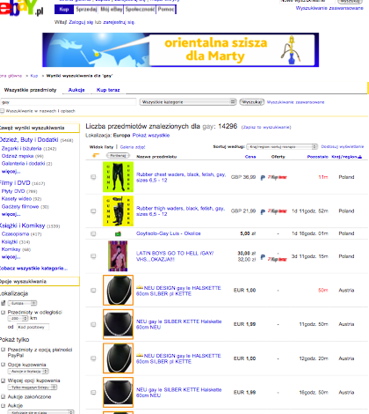
Task: Click the orientalna szisza dla Marty banner
Action: (180, 50)
